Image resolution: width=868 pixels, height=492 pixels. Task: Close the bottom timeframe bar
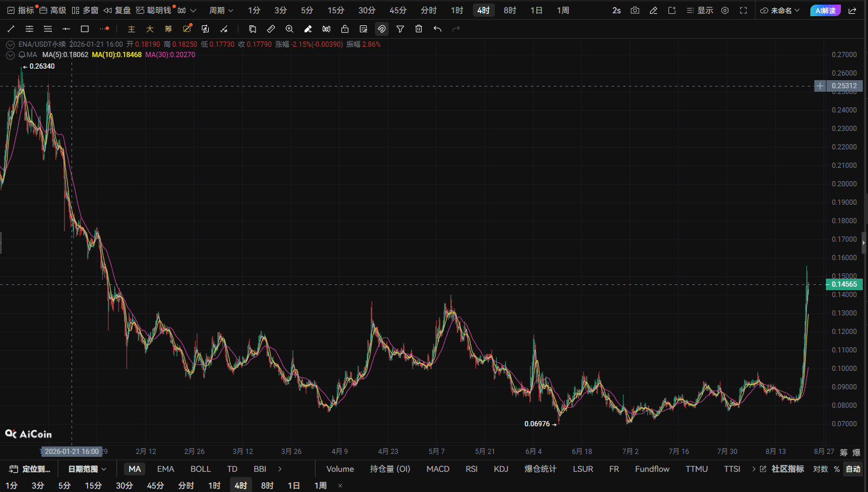click(x=340, y=486)
